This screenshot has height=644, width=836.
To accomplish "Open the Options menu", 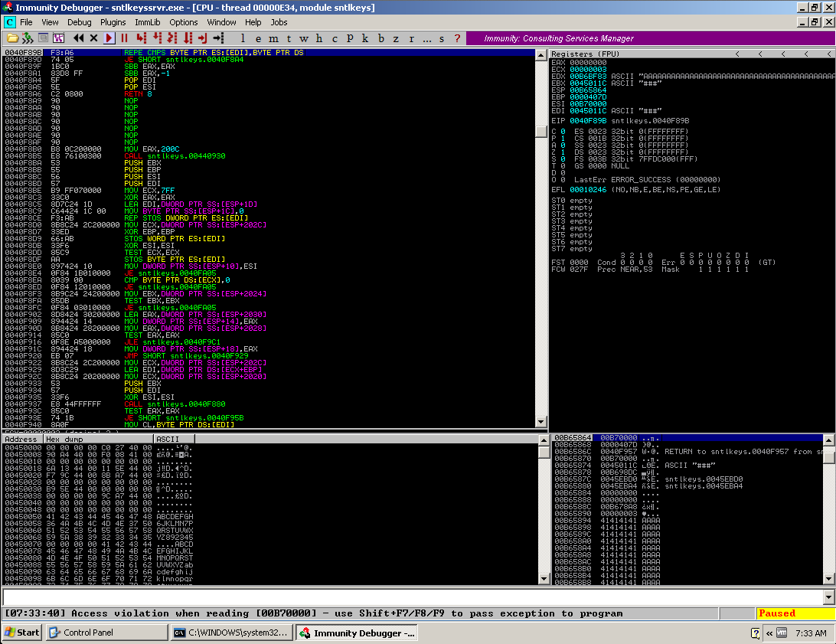I will coord(184,22).
